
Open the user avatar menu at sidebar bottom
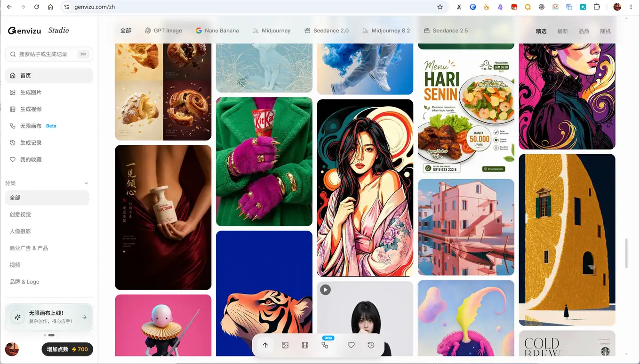pyautogui.click(x=12, y=349)
